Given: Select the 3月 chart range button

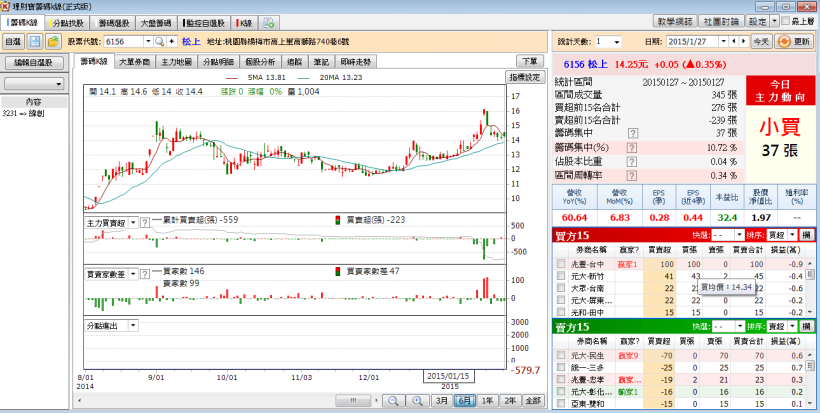Looking at the screenshot, I should pyautogui.click(x=442, y=401).
